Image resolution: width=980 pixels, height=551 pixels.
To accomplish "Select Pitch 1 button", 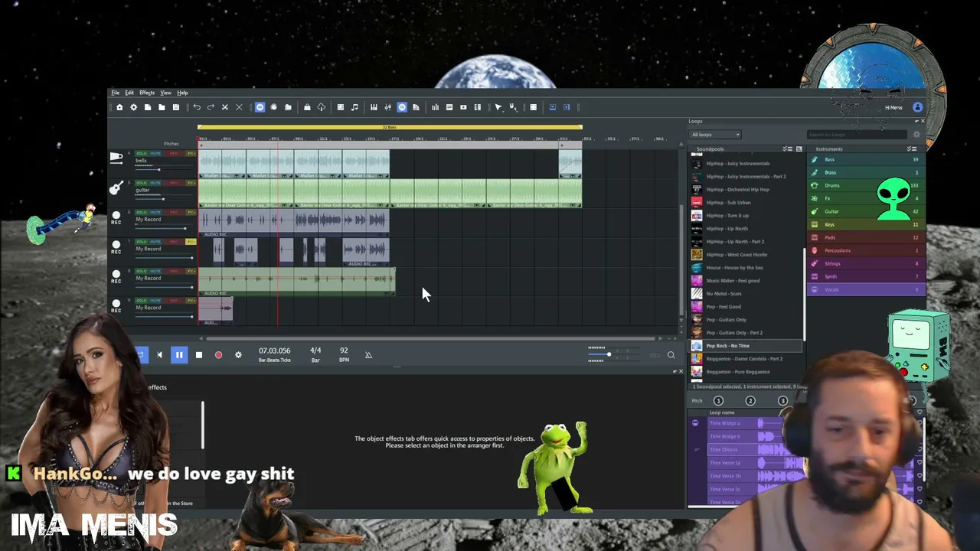I will coord(718,401).
